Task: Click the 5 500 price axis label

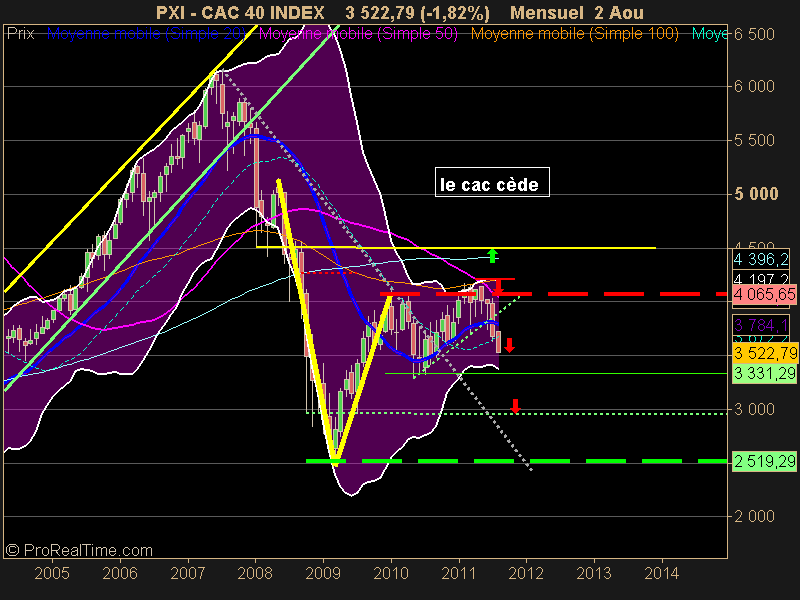Action: point(754,140)
